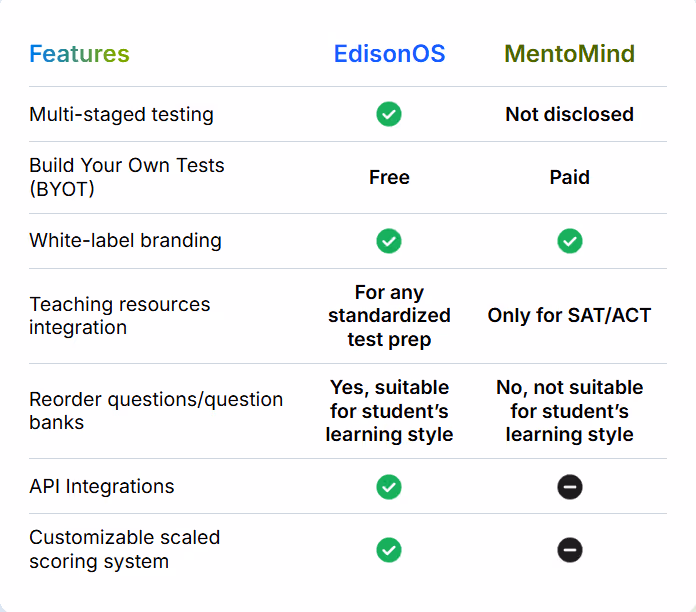Click Build Your Own Tests (BYOT) label
This screenshot has width=696, height=612.
coord(127,177)
